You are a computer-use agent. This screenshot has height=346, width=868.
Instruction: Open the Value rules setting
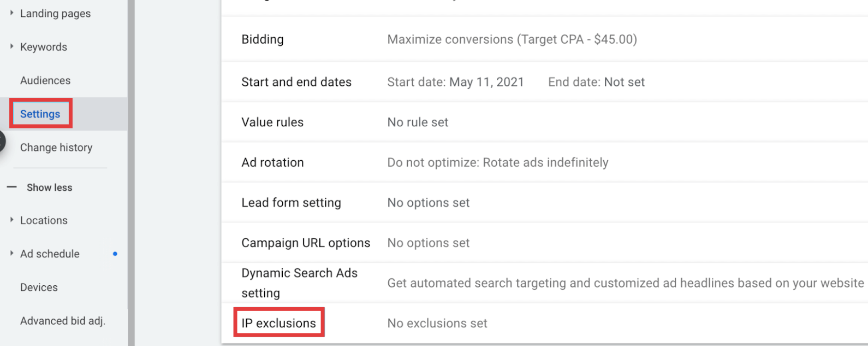tap(544, 122)
